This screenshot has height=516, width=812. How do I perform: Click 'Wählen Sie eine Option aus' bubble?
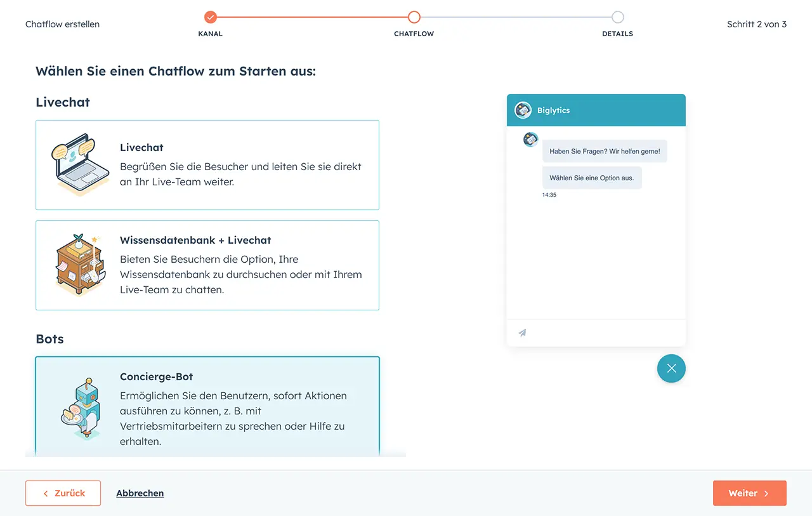coord(591,178)
